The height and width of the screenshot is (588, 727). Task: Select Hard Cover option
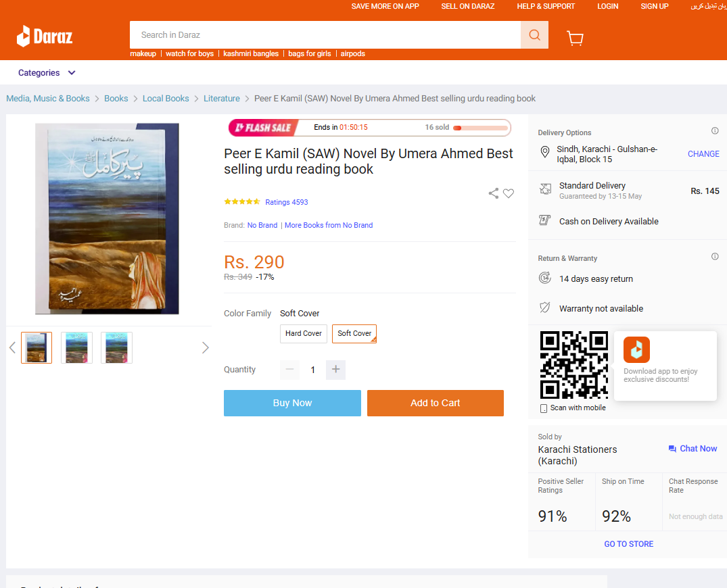point(304,334)
